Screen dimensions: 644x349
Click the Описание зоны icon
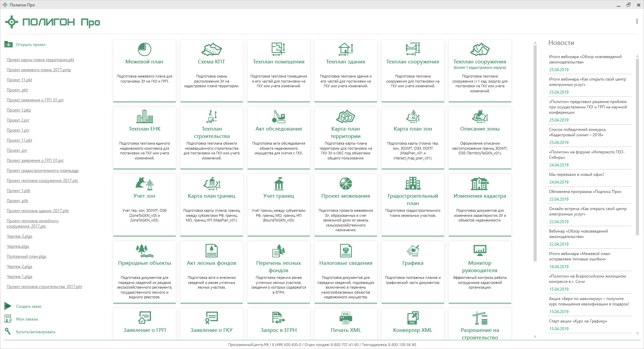[x=480, y=116]
